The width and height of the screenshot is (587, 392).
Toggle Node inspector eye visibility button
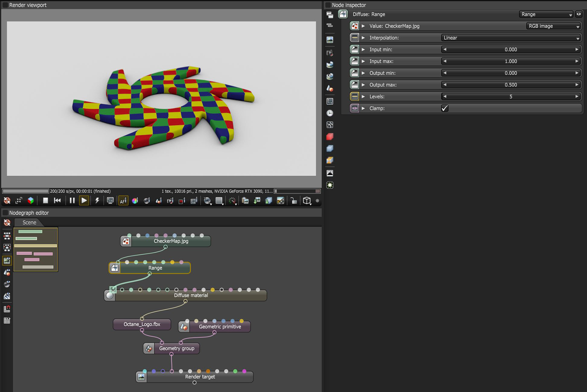[x=579, y=14]
